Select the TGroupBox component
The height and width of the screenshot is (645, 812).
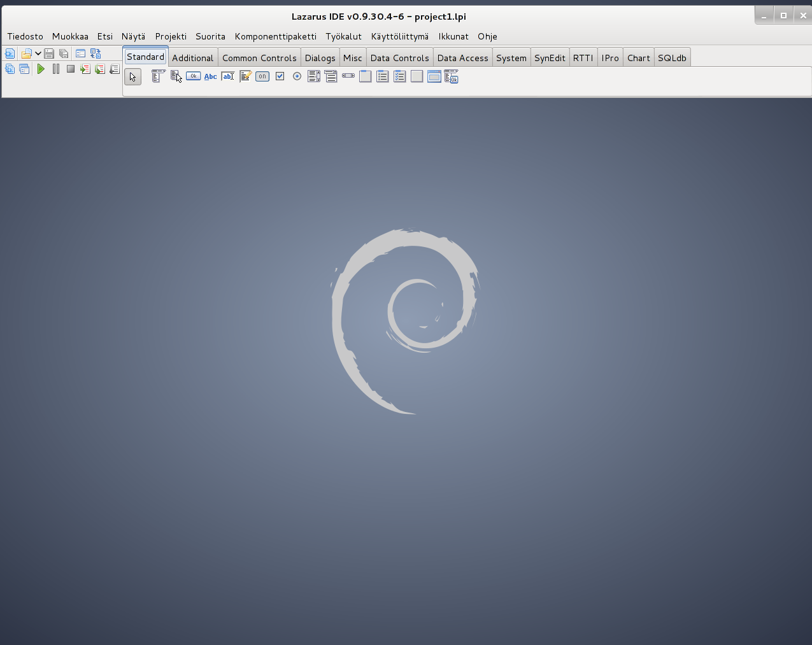(x=366, y=76)
